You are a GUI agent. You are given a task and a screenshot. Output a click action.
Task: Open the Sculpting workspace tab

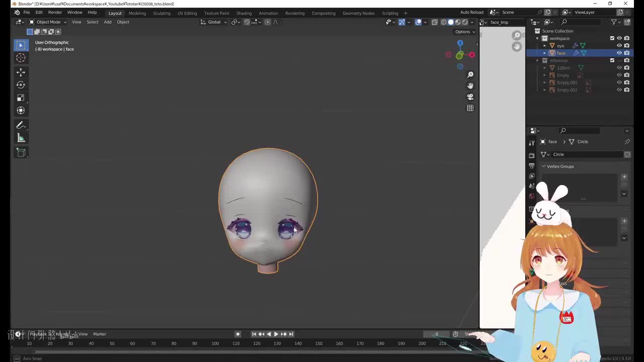[162, 13]
